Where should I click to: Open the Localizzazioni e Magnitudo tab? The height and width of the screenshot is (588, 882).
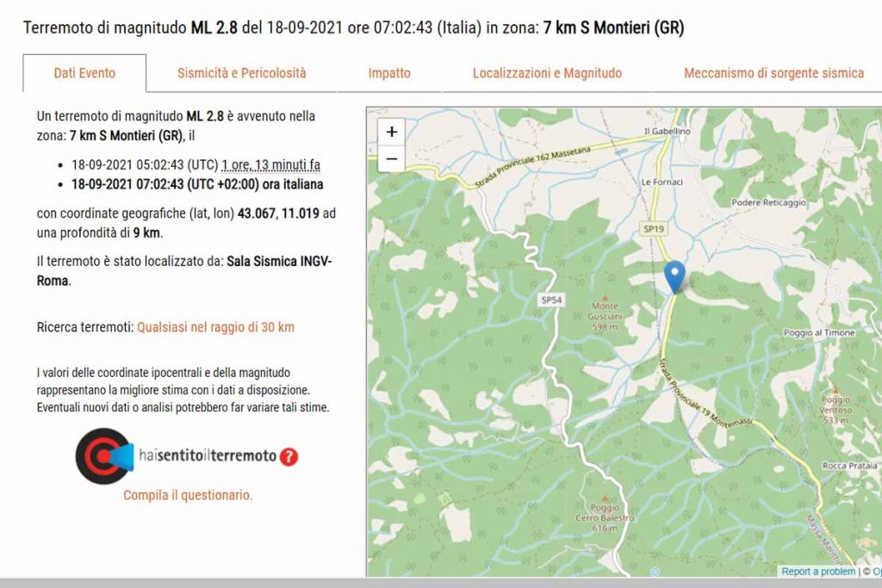coord(547,73)
